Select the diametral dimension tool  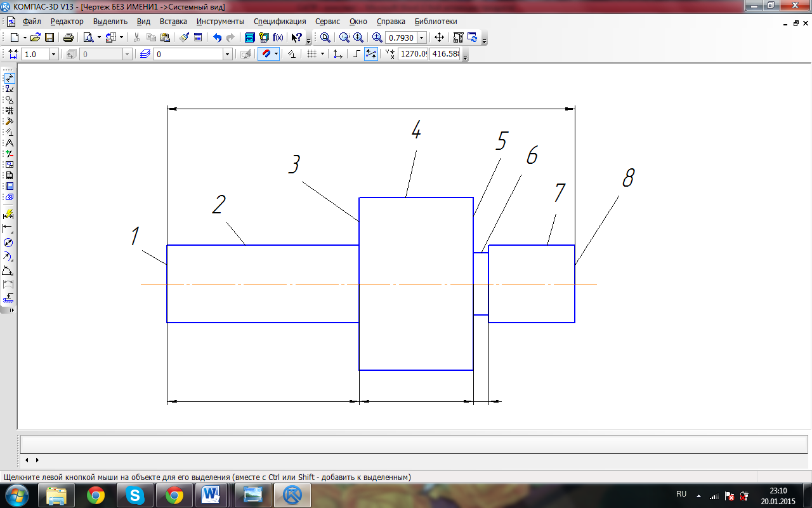pos(9,243)
